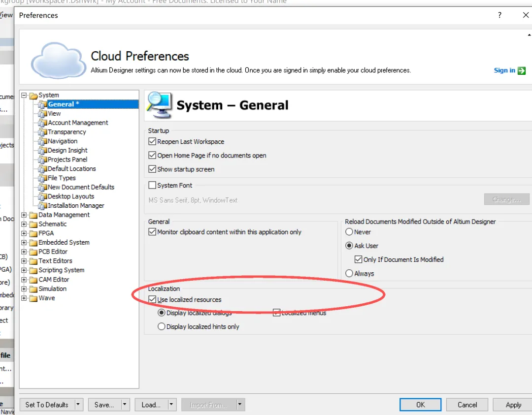The image size is (532, 415).
Task: Click the page icon beside Installation Manager
Action: [42, 206]
